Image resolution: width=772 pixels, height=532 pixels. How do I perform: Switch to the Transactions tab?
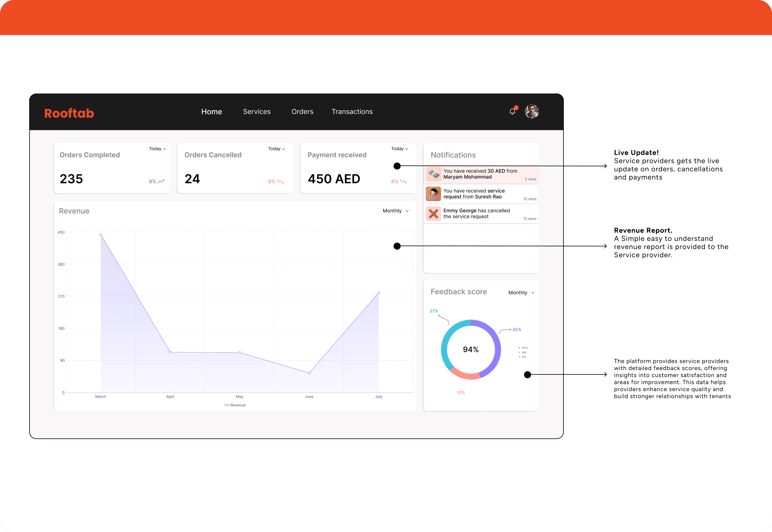point(352,112)
